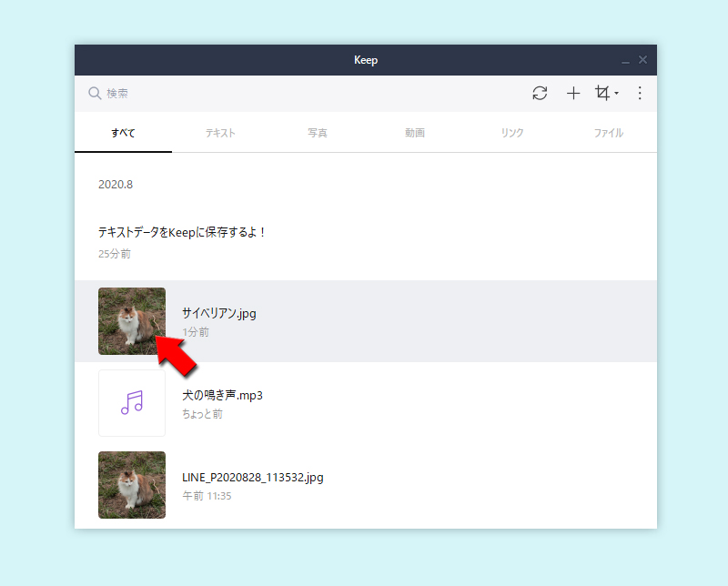The width and height of the screenshot is (728, 586).
Task: Open the ファイル tab
Action: [609, 132]
